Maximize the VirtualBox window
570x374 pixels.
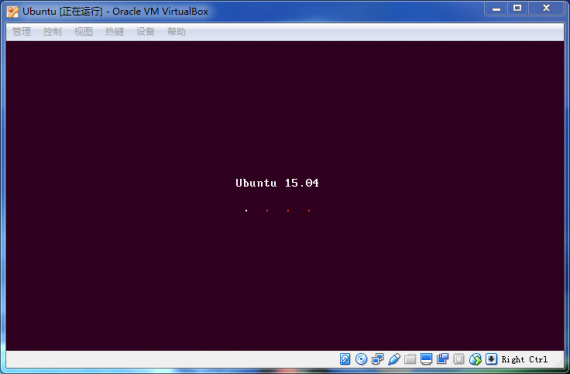pyautogui.click(x=517, y=8)
